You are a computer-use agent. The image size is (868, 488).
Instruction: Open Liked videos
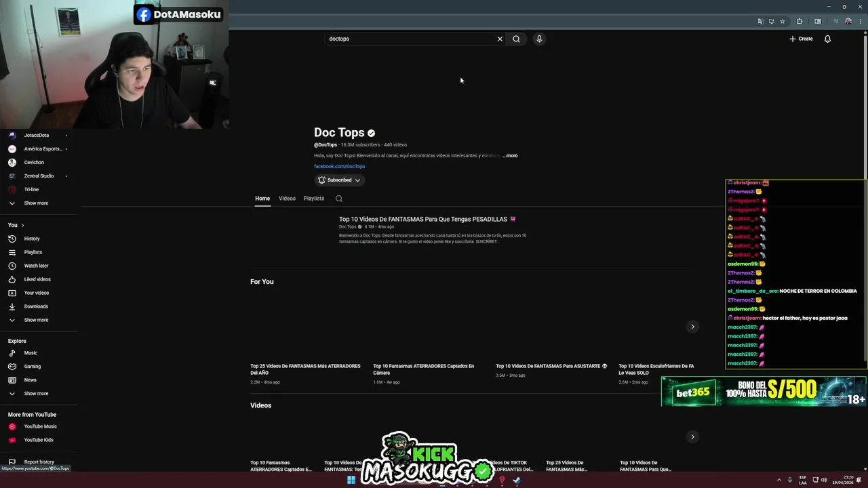39,279
